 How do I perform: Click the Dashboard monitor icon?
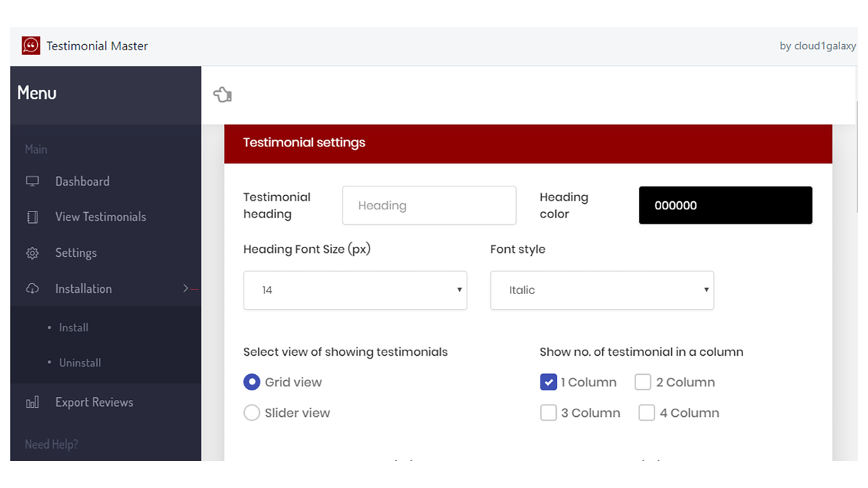click(x=32, y=181)
